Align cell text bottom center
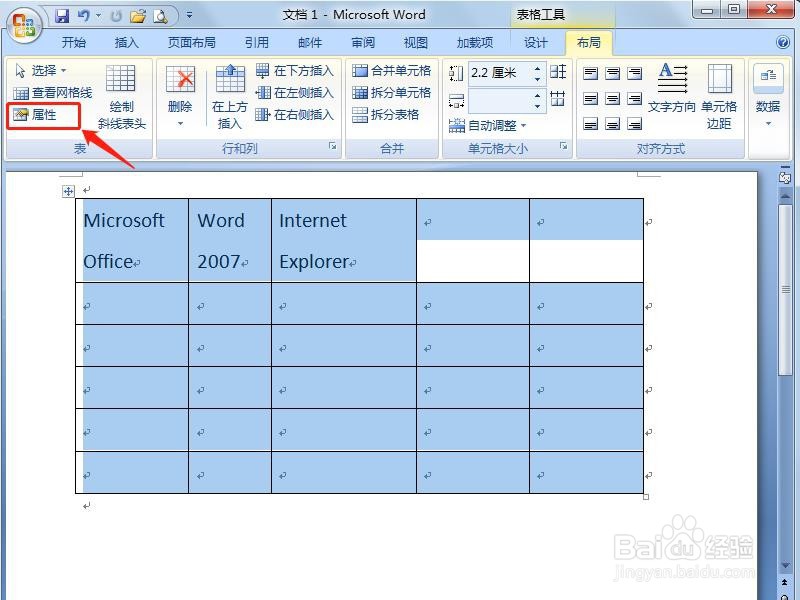Viewport: 800px width, 600px height. [x=612, y=123]
